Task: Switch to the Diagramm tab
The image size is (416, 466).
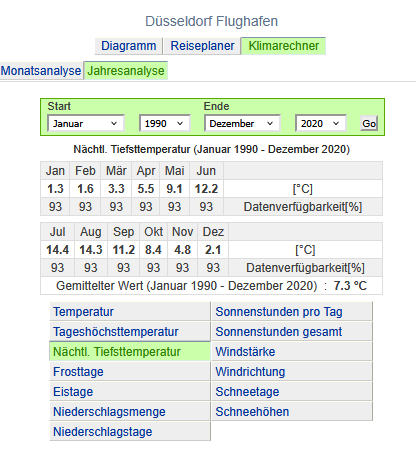Action: pos(129,46)
